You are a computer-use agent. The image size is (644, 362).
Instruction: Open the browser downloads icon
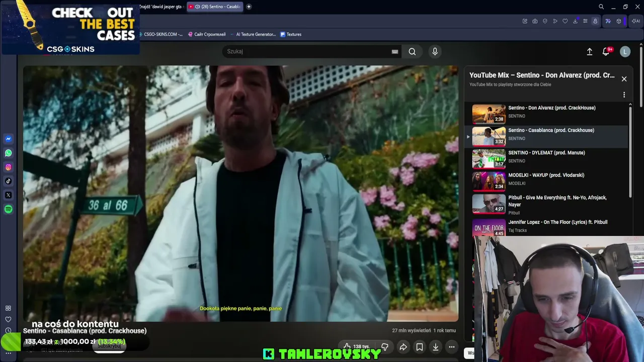pos(575,21)
